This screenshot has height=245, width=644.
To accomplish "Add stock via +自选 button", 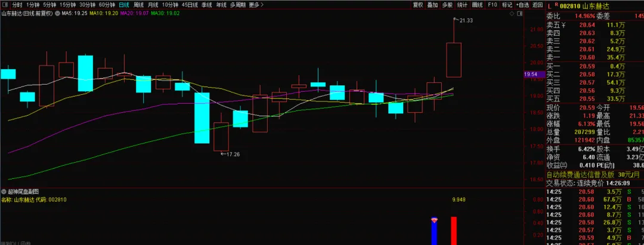I will coord(522,5).
